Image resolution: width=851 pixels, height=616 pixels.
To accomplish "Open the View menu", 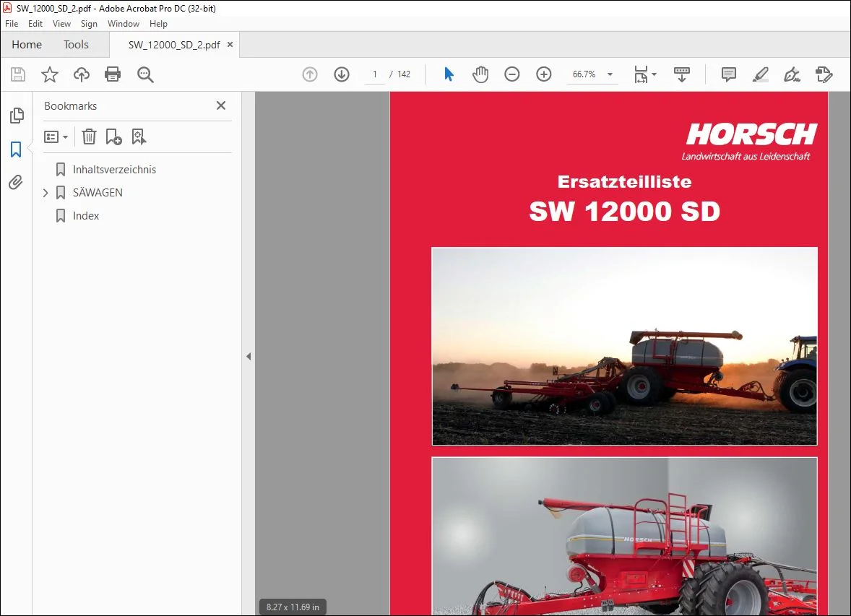I will pos(61,24).
